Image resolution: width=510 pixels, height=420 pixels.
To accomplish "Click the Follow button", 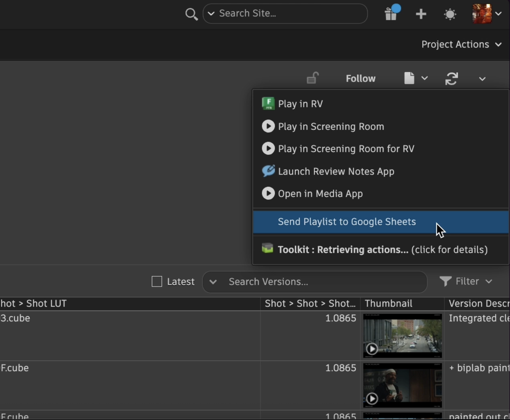I will coord(361,79).
